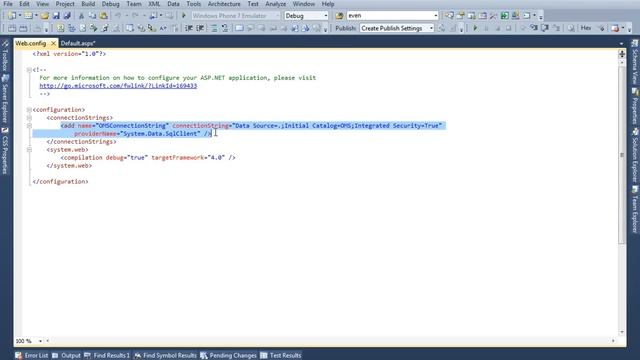This screenshot has width=640, height=360.
Task: Cut selection with the scissors icon
Action: tap(81, 16)
